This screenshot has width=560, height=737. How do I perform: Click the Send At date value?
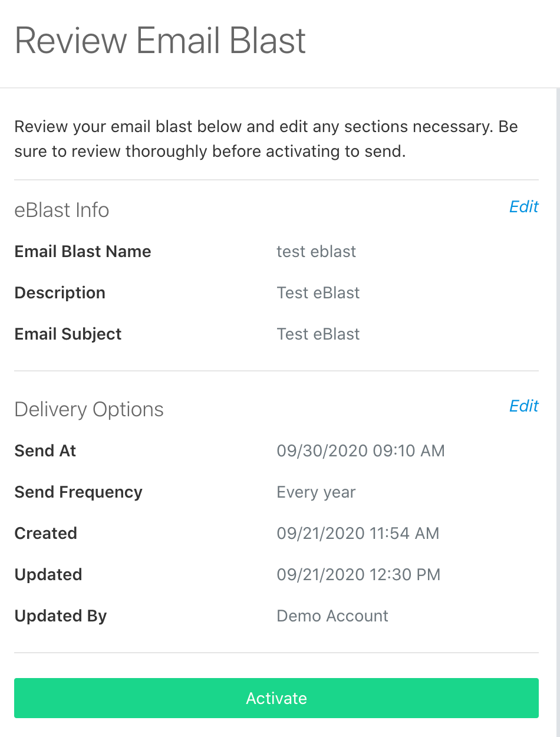tap(361, 450)
